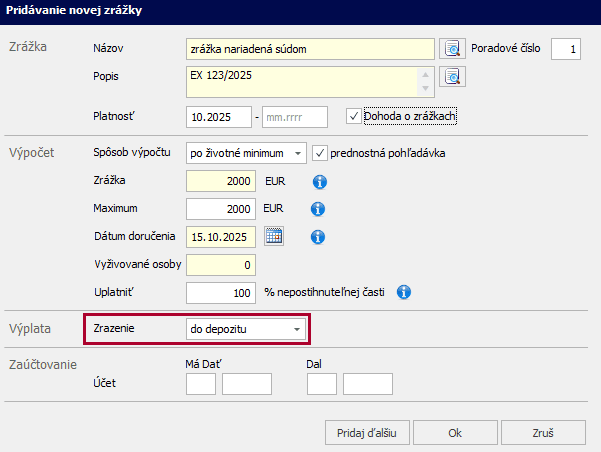Screen dimensions: 601x452
Task: Click the lookup icon beside the Názov field
Action: tap(454, 48)
